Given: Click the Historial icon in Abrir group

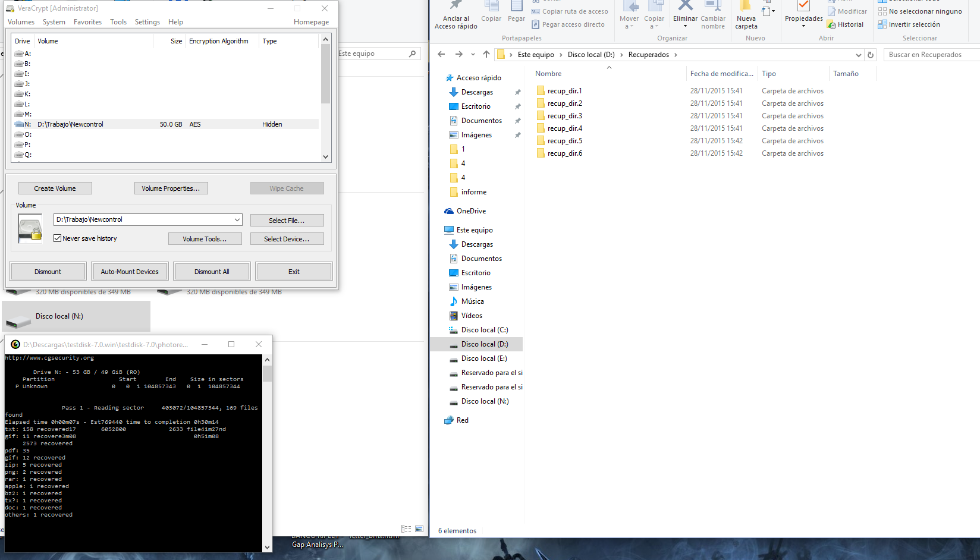Looking at the screenshot, I should (x=831, y=24).
